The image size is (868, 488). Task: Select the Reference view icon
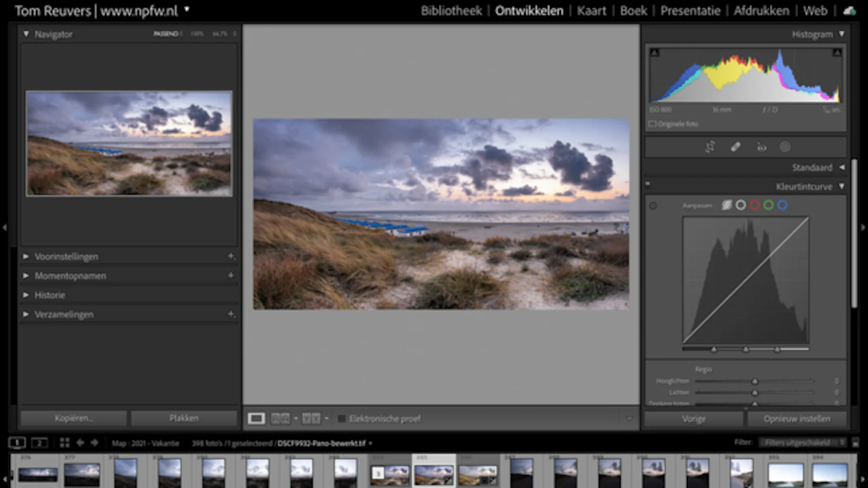(x=280, y=419)
